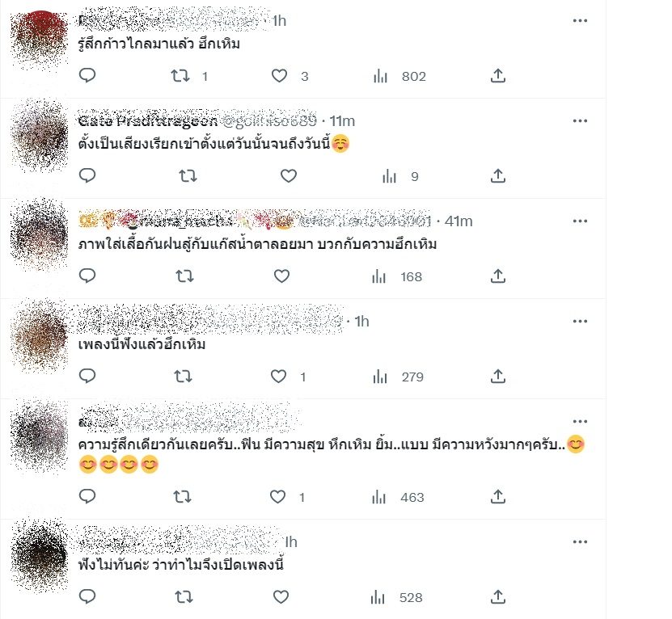The width and height of the screenshot is (672, 619).
Task: View analytics showing 168 views
Action: [397, 276]
